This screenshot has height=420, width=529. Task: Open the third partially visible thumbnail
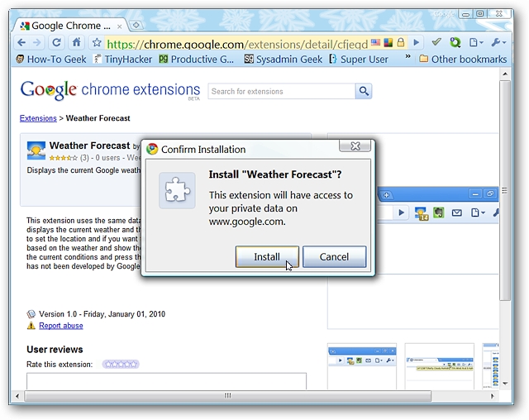click(x=490, y=366)
